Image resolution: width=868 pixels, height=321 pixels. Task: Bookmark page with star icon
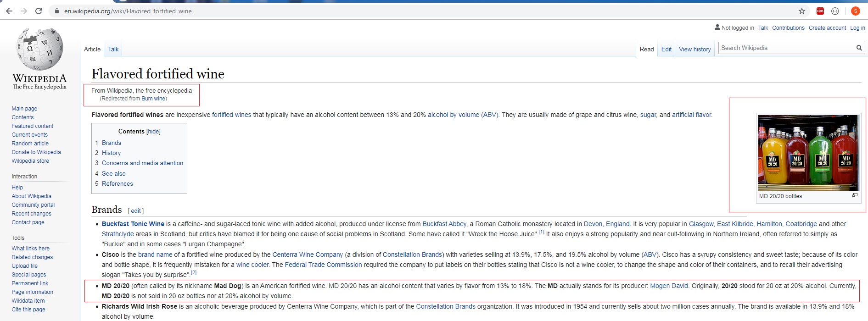pos(802,11)
